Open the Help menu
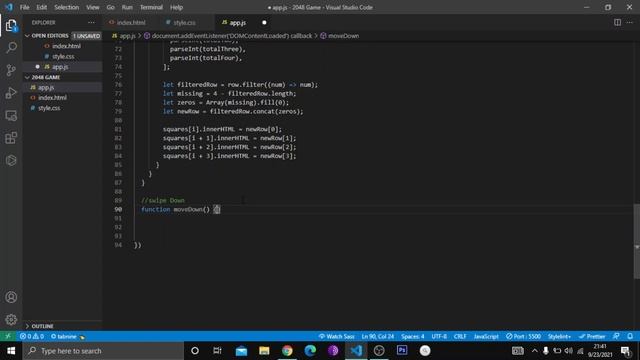The image size is (640, 360). tap(176, 7)
